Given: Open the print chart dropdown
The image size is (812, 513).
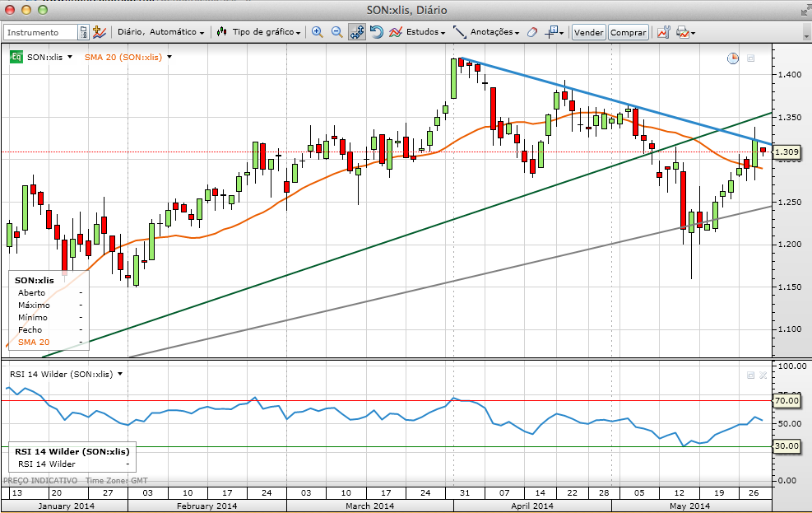Looking at the screenshot, I should pyautogui.click(x=685, y=32).
